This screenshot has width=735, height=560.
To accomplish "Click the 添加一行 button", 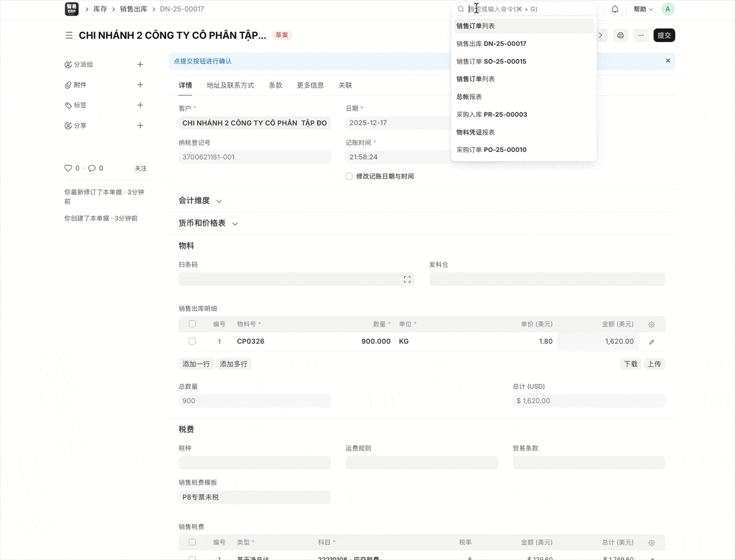I will (196, 364).
